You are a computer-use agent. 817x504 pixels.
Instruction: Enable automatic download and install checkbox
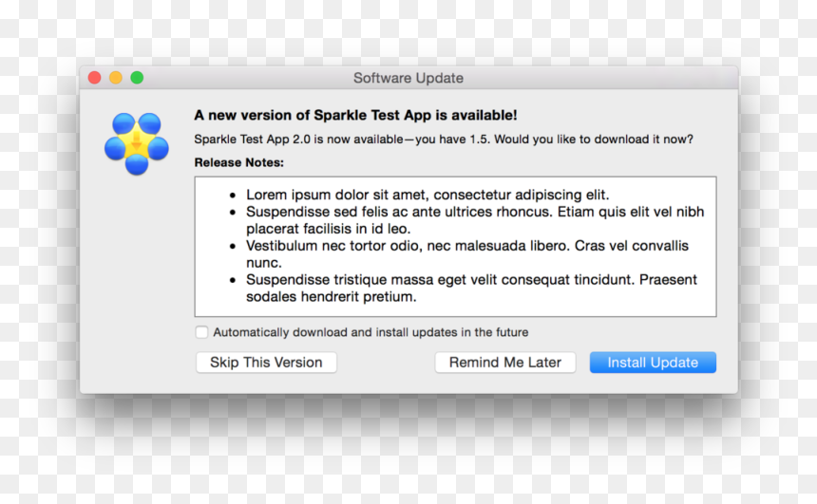(201, 332)
